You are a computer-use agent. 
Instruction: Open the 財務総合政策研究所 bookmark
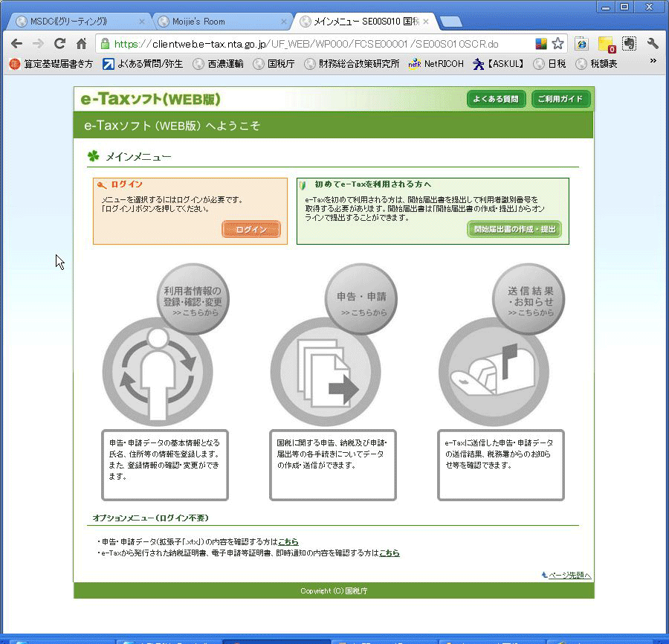352,64
